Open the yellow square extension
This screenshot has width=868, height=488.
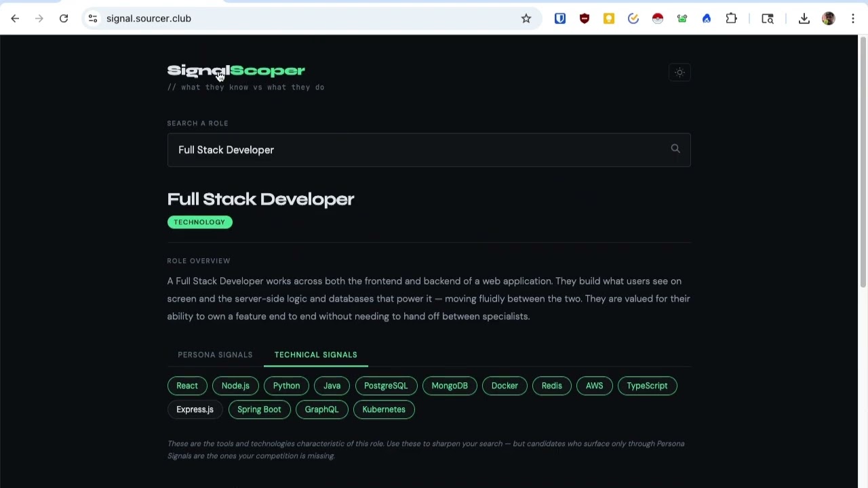pos(609,18)
